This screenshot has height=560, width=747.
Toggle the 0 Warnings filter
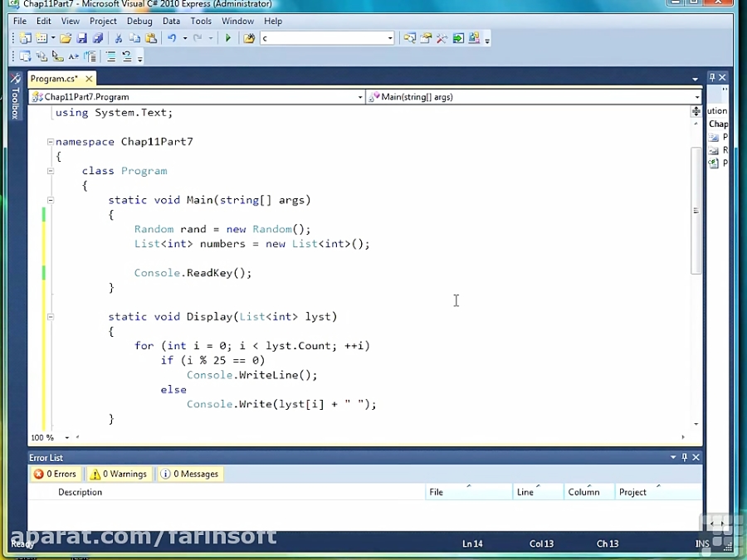pyautogui.click(x=119, y=474)
